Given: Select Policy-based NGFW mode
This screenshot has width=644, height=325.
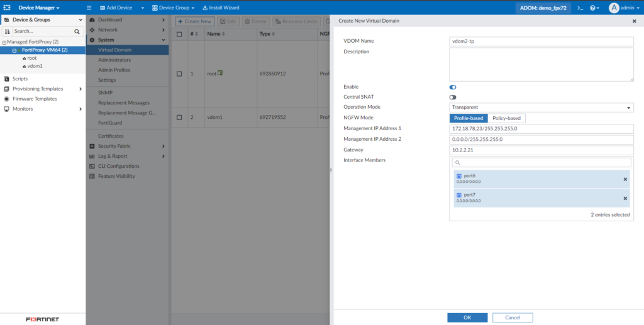Looking at the screenshot, I should [506, 118].
